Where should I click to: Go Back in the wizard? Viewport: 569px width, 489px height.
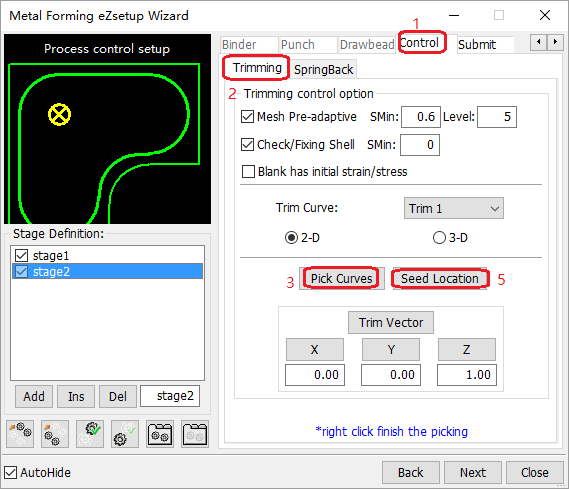411,473
